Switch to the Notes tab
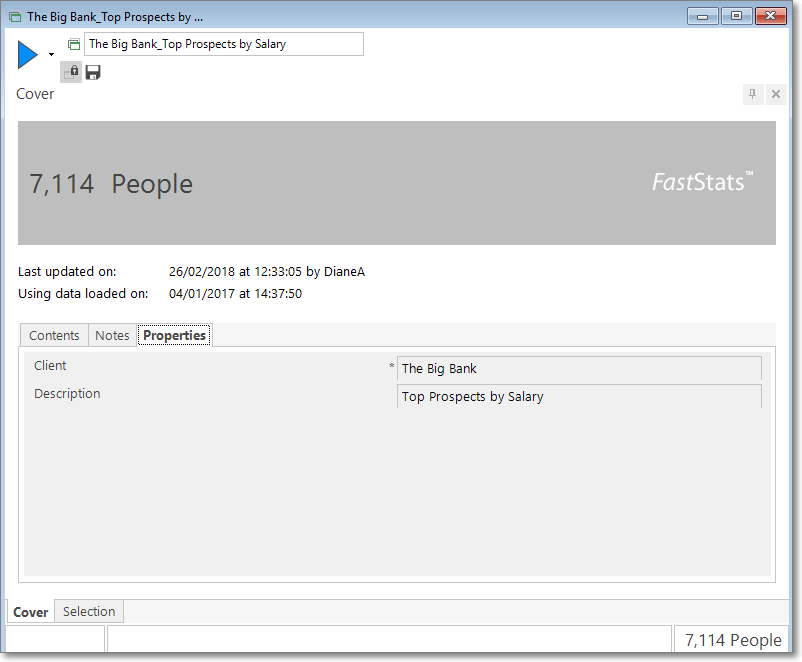802x662 pixels. [x=112, y=336]
